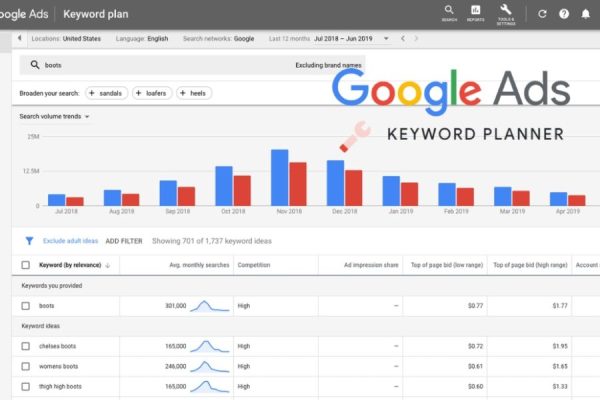
Task: Add the sandals suggestion chip
Action: pyautogui.click(x=108, y=93)
